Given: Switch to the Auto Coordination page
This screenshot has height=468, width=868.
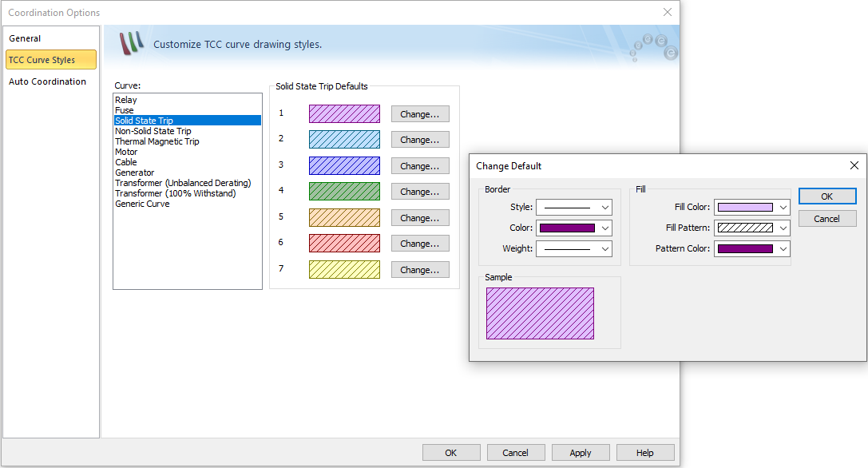Looking at the screenshot, I should (47, 81).
